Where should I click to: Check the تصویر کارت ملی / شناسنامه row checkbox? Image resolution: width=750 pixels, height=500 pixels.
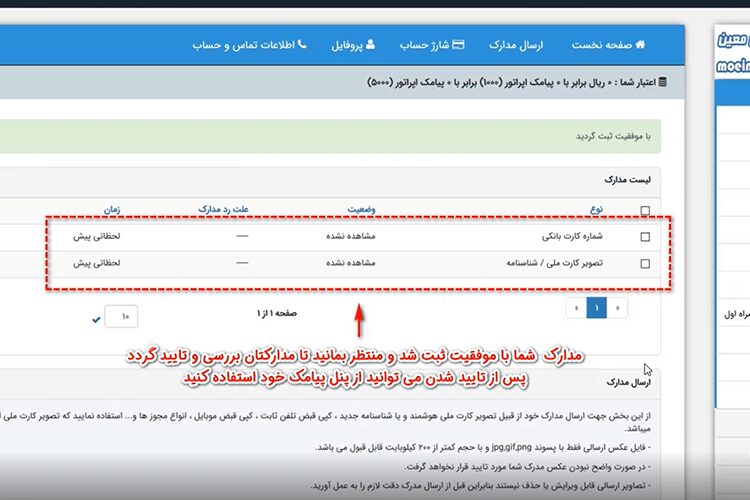pos(645,264)
